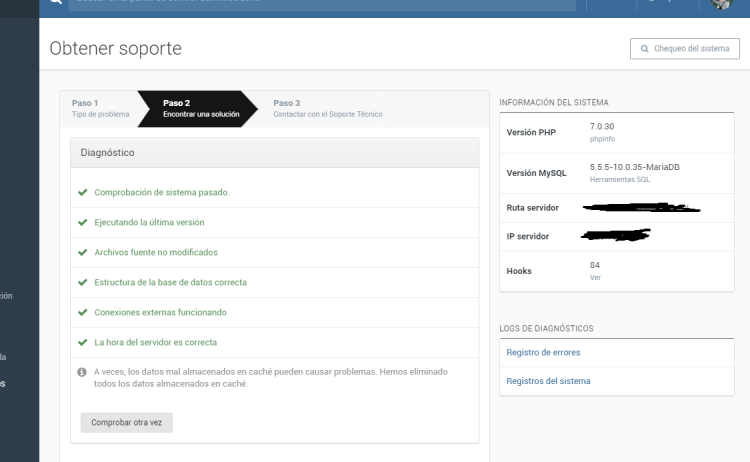The height and width of the screenshot is (462, 750).
Task: Select text Estructura de la base de datos correcta
Action: (x=170, y=283)
